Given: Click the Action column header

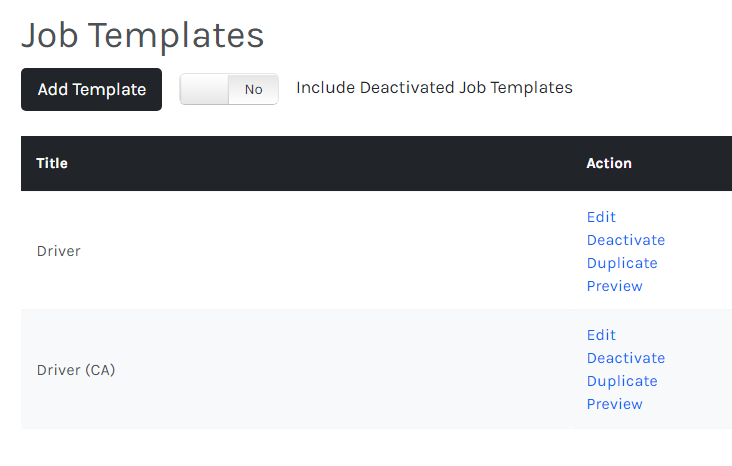Looking at the screenshot, I should pos(609,163).
